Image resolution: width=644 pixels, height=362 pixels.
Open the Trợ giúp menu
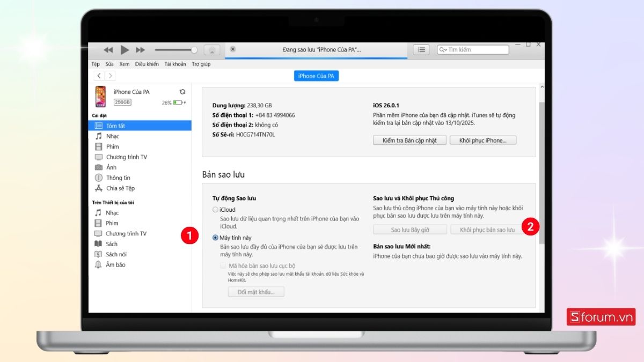click(201, 64)
